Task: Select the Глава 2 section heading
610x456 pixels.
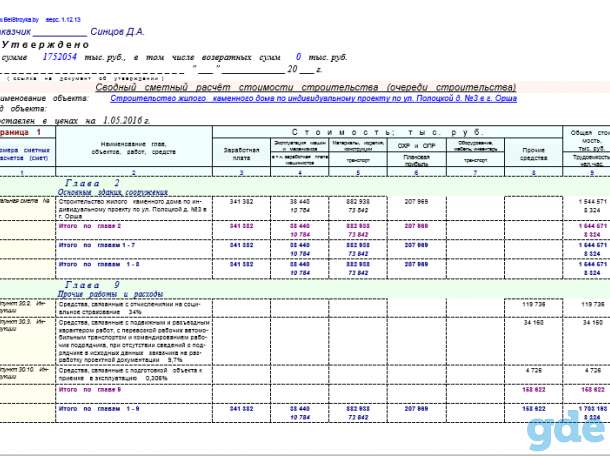Action: (x=93, y=183)
